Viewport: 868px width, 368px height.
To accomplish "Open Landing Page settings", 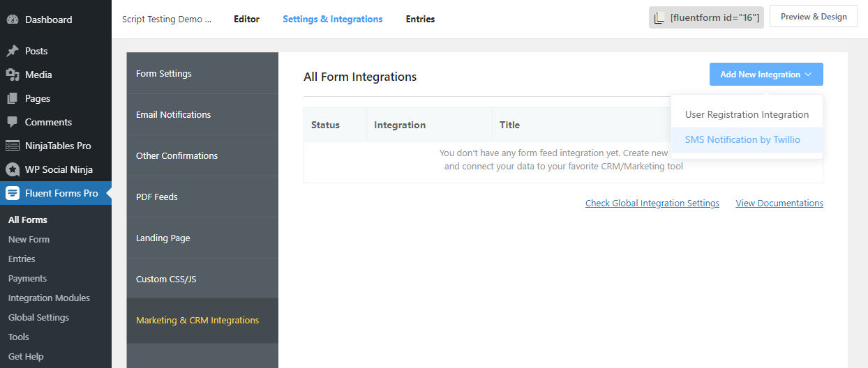I will click(202, 238).
